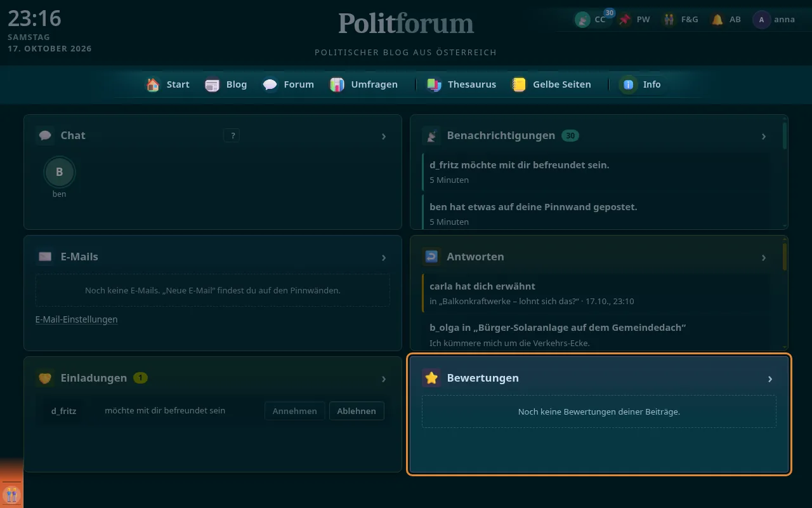Click the F&G friends icon
Viewport: 812px width, 508px height.
tap(669, 20)
